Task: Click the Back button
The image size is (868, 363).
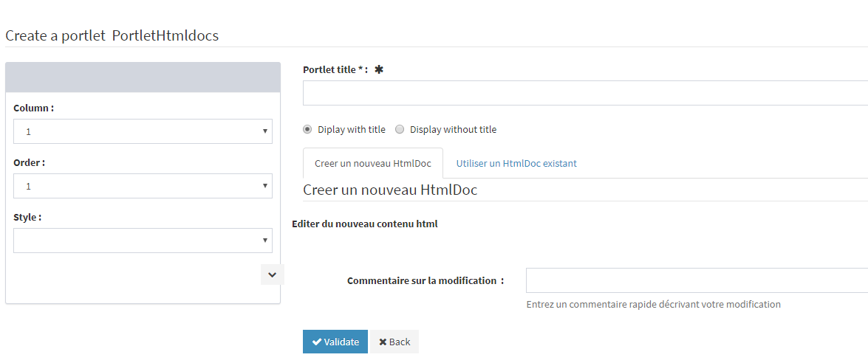Action: pyautogui.click(x=394, y=342)
